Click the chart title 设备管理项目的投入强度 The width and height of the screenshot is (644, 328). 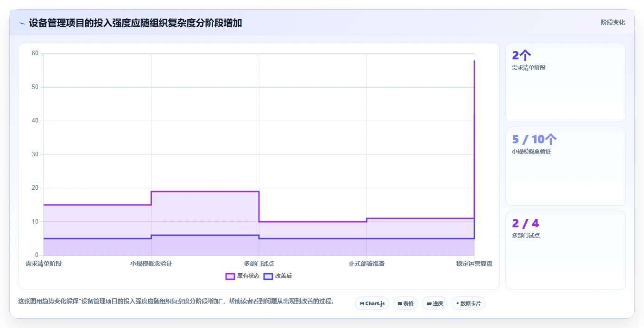135,23
